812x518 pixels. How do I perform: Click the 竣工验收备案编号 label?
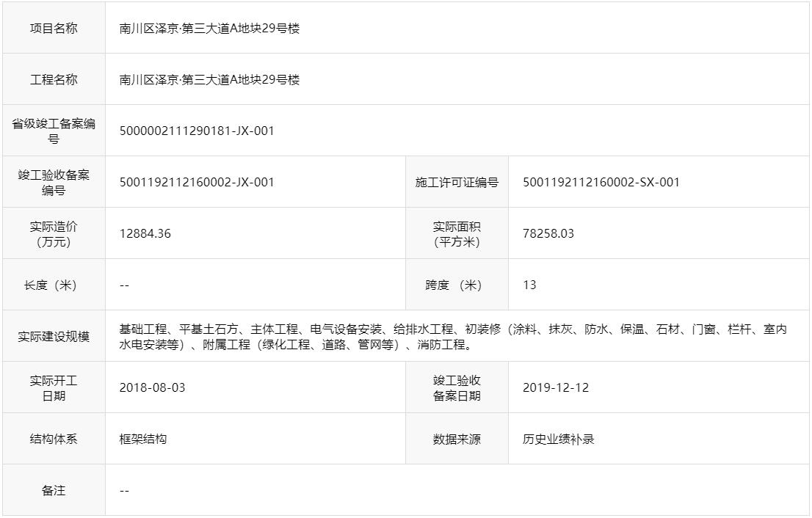tap(54, 182)
